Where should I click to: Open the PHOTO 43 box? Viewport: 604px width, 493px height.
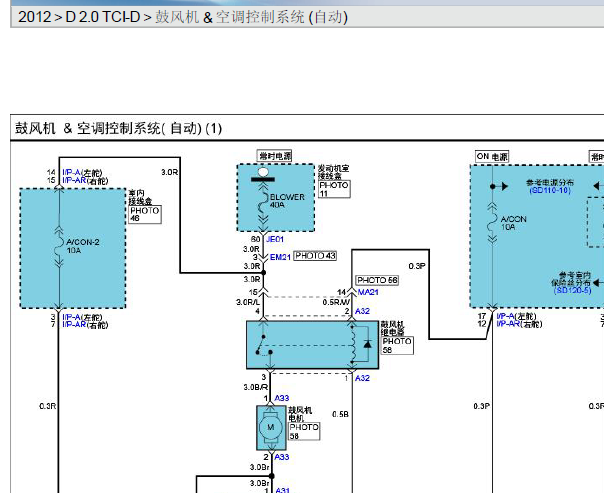315,256
